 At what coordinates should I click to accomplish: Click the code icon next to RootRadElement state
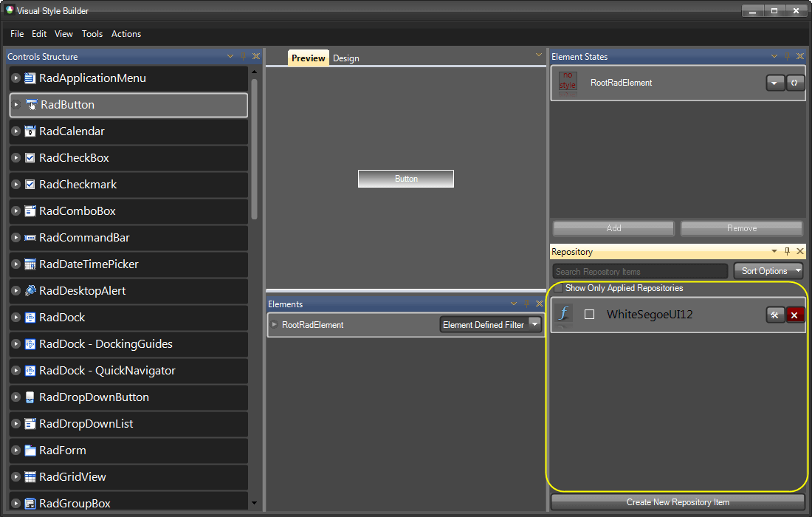click(795, 83)
